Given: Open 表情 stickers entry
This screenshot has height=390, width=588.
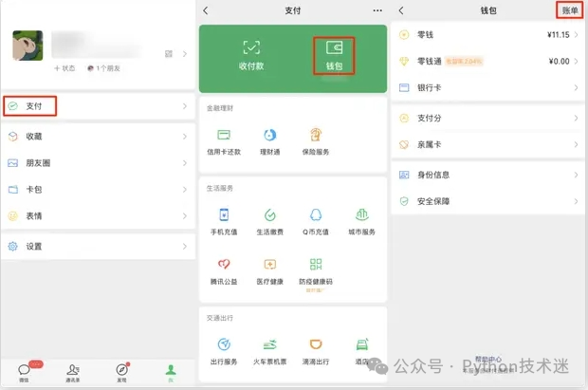Looking at the screenshot, I should click(x=98, y=215).
